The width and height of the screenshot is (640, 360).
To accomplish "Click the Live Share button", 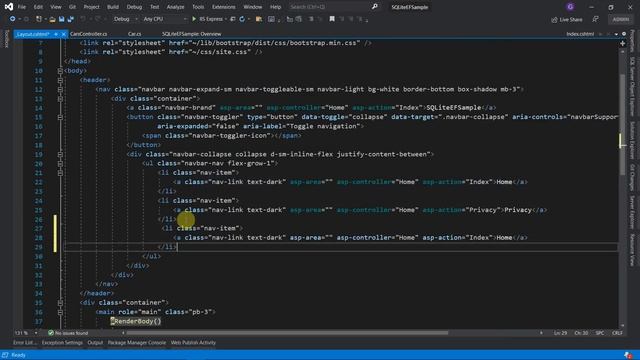I will 567,20.
